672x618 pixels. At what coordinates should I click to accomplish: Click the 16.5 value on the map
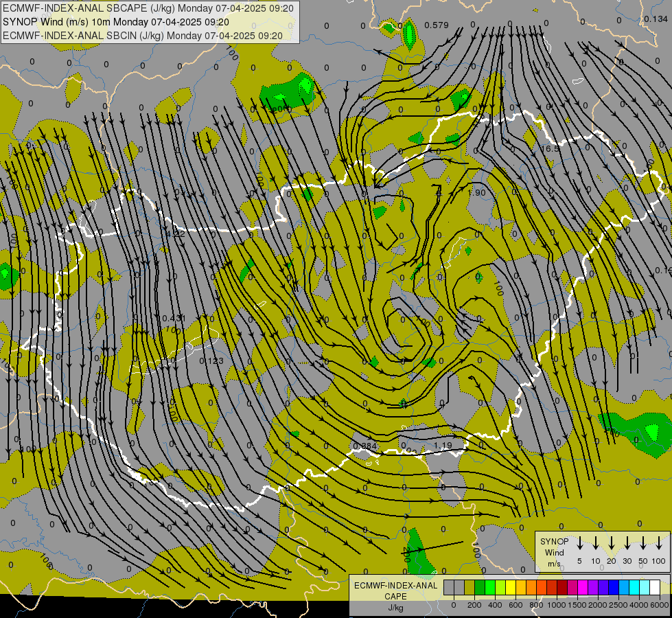(550, 148)
